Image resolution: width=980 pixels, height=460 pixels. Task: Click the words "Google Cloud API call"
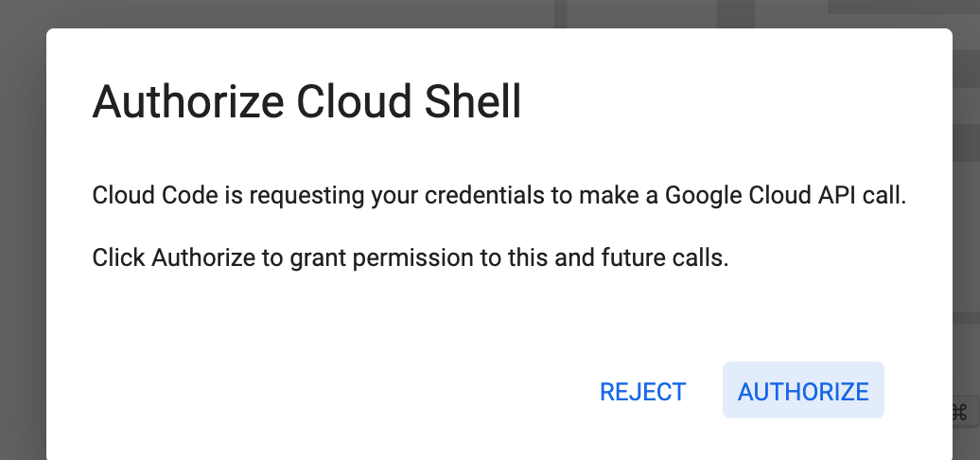click(785, 196)
